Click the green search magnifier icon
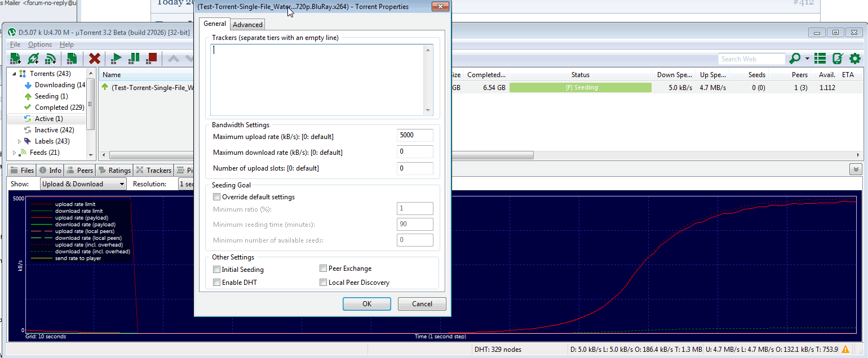This screenshot has width=868, height=358. (x=795, y=59)
